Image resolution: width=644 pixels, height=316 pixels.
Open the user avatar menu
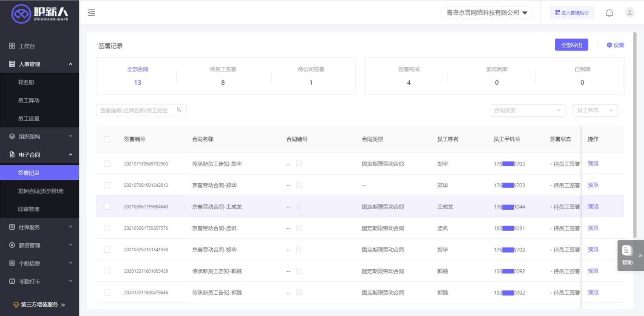(x=630, y=12)
